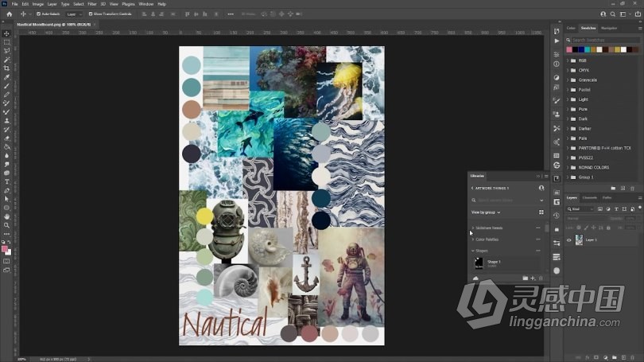Select the Clone Stamp tool

(6, 121)
